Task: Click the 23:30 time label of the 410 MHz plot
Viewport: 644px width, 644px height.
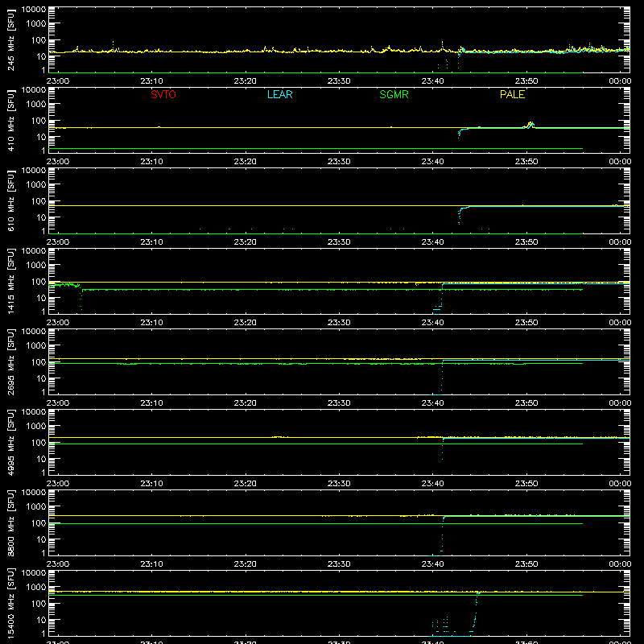Action: 339,162
